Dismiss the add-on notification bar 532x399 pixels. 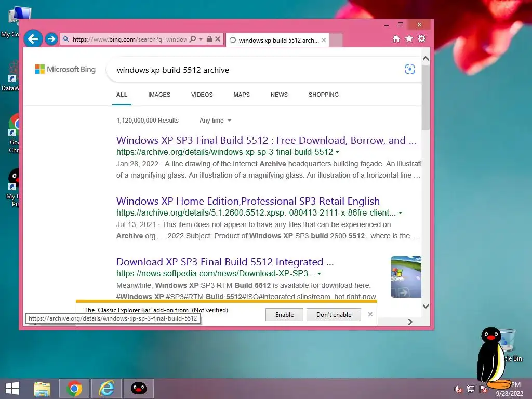370,314
